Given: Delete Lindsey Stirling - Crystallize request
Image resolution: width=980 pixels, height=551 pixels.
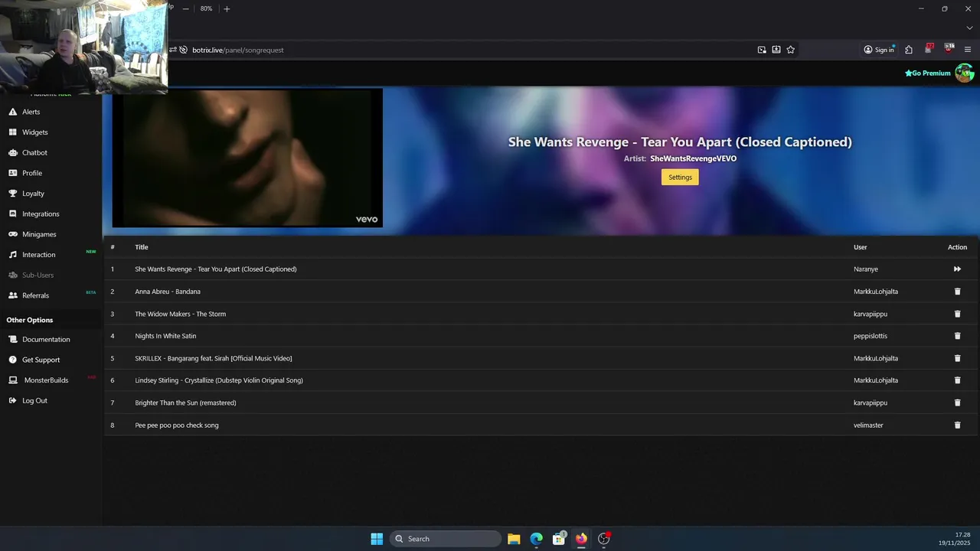Looking at the screenshot, I should click(957, 380).
